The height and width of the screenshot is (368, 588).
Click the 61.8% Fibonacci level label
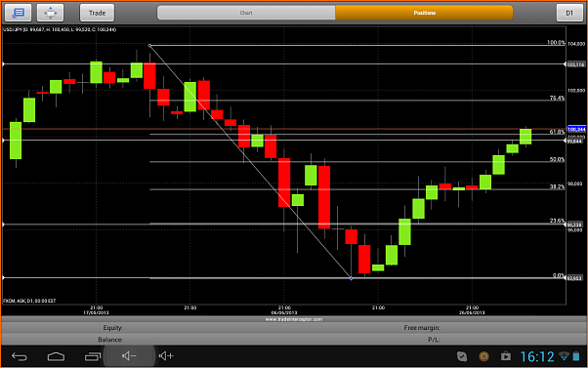coord(557,132)
